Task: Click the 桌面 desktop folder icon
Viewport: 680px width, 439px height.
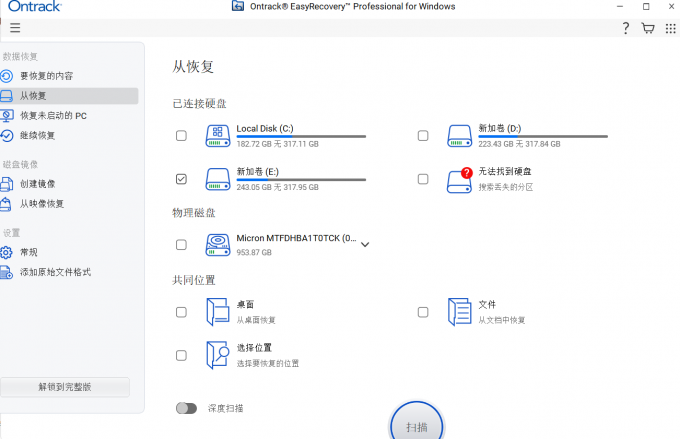Action: coord(218,312)
